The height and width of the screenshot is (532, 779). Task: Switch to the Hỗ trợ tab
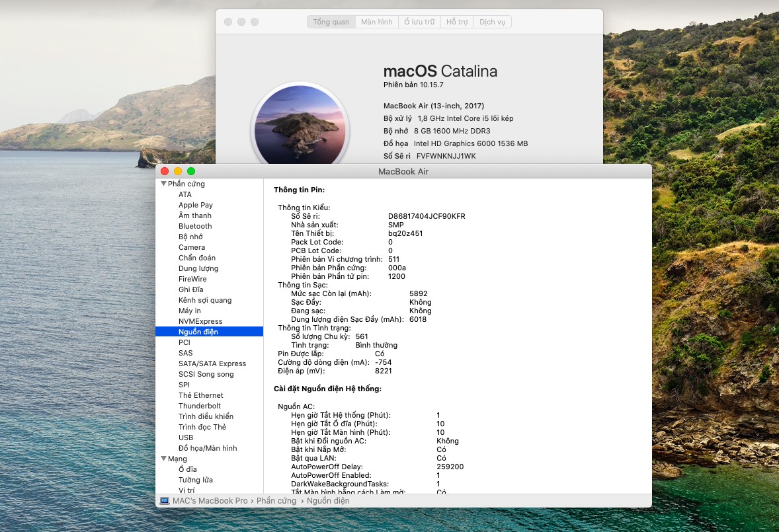click(x=457, y=22)
